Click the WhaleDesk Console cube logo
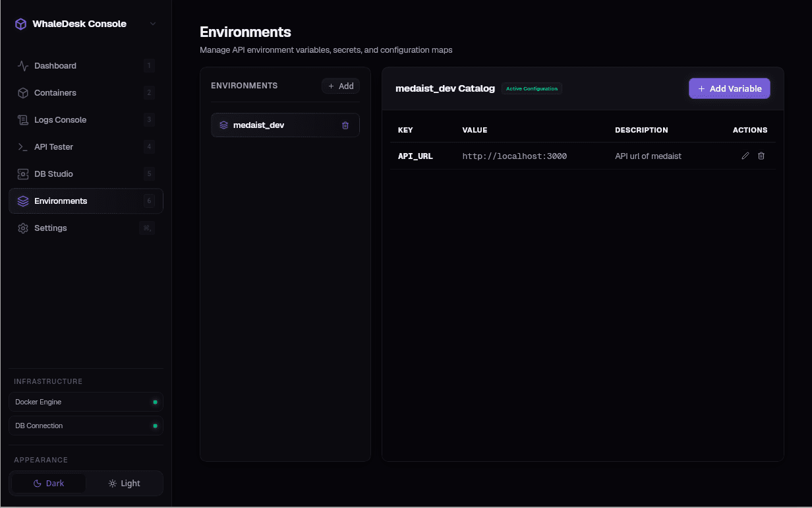 click(21, 24)
